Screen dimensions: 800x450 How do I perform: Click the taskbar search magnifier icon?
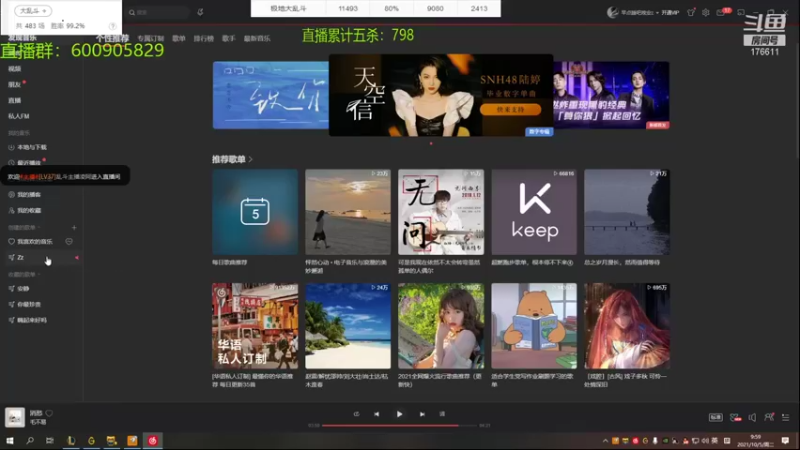tap(30, 440)
